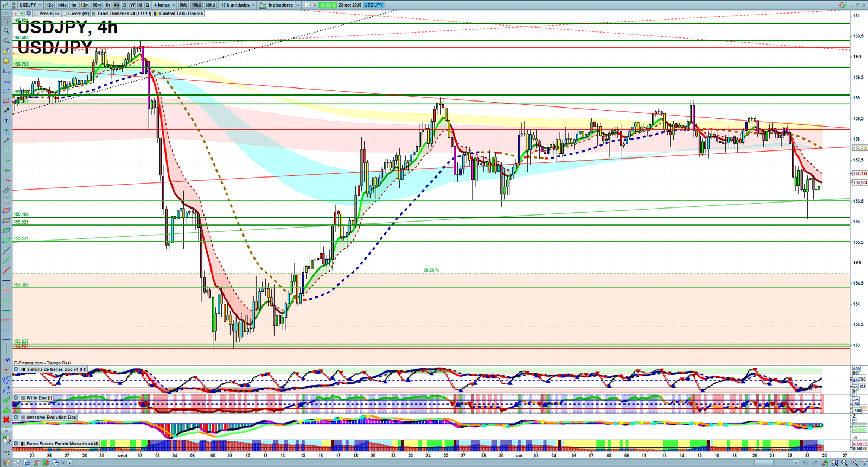Expand the arrow next to Indicadores
Image resolution: width=868 pixels, height=467 pixels.
298,5
